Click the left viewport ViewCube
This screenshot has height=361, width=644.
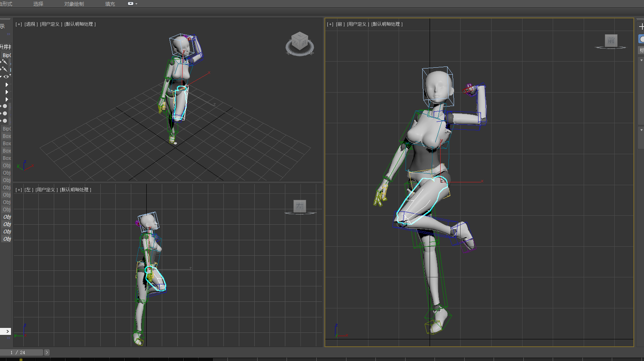tap(300, 206)
